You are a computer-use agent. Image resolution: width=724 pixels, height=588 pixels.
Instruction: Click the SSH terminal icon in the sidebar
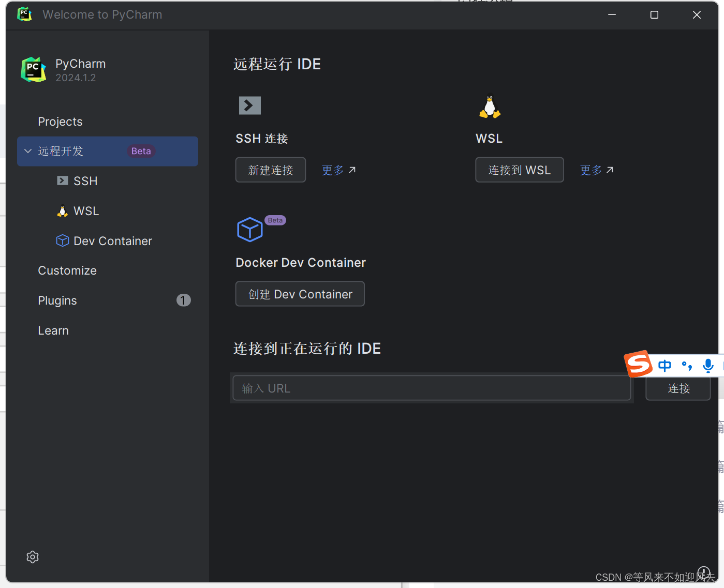point(63,180)
